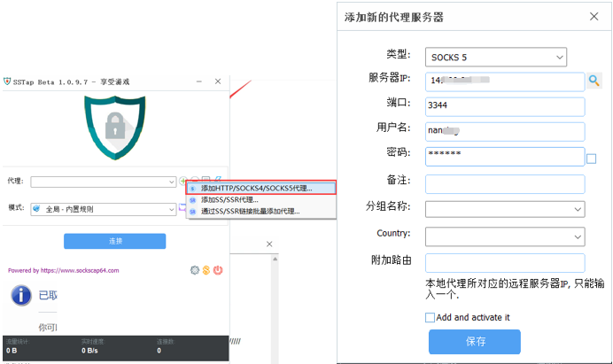613x364 pixels.
Task: Click the blue info icon
Action: tap(21, 296)
